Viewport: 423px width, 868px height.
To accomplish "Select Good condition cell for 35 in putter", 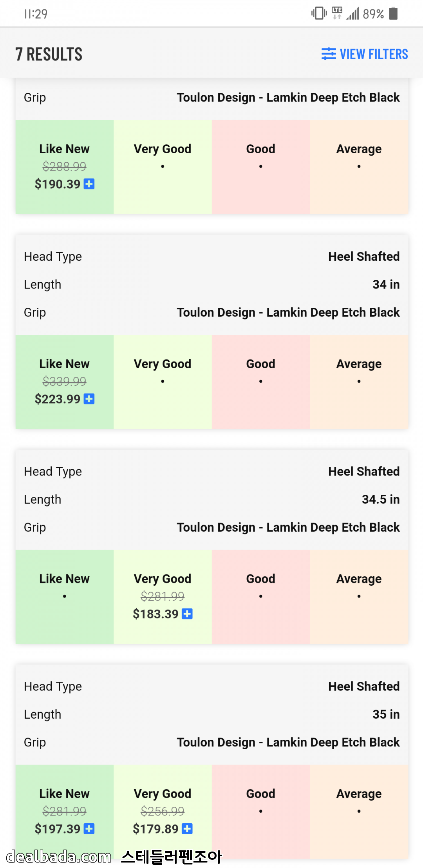I will 261,811.
